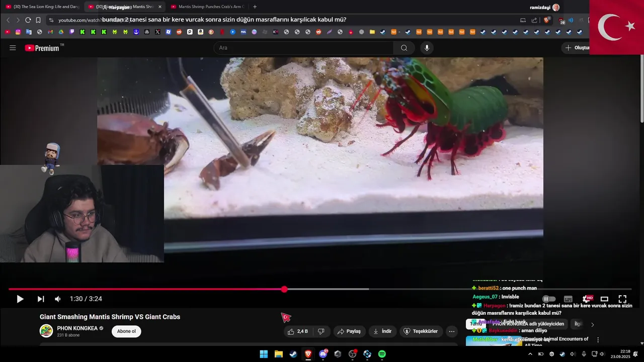Dislike the video with thumbs down
The image size is (644, 362).
321,331
